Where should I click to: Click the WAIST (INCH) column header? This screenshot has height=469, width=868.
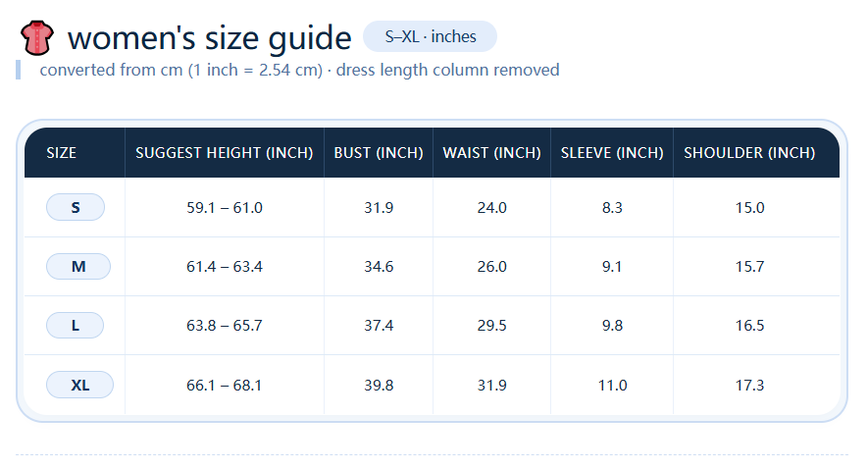point(491,153)
